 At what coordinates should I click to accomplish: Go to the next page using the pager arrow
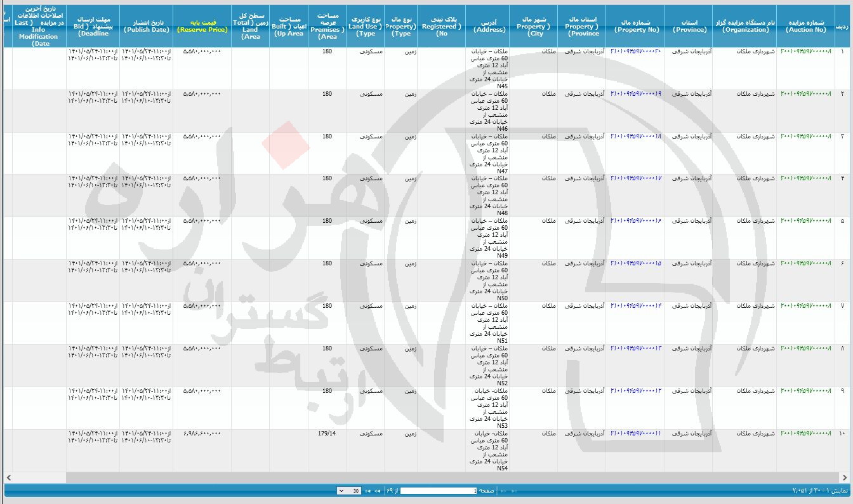pos(378,491)
